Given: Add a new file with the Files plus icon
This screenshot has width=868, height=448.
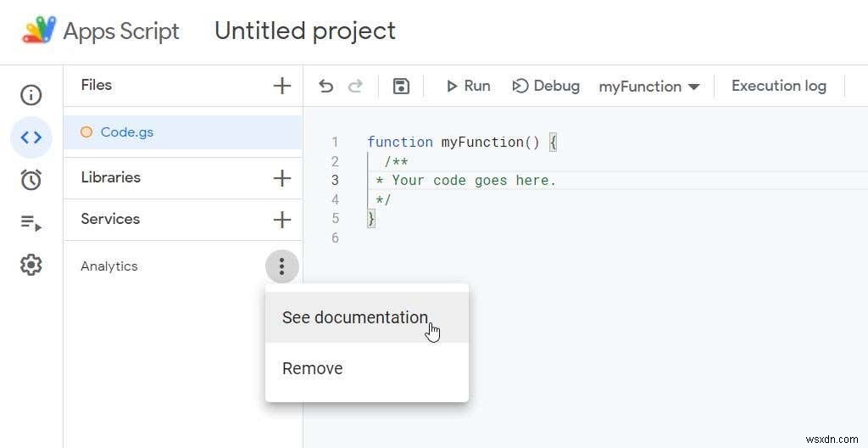Looking at the screenshot, I should [282, 86].
